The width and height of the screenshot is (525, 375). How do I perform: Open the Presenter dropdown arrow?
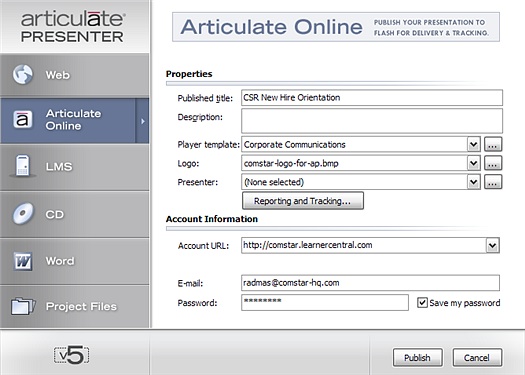[x=473, y=182]
